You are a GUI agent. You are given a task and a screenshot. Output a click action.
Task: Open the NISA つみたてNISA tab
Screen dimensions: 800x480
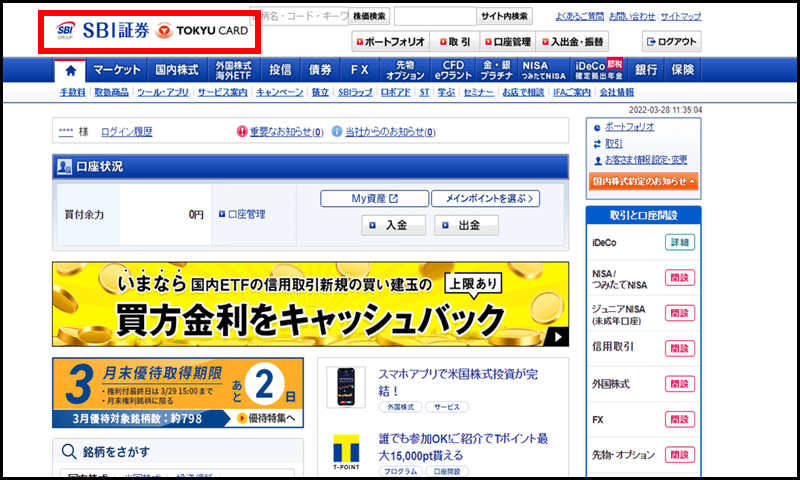pos(543,70)
